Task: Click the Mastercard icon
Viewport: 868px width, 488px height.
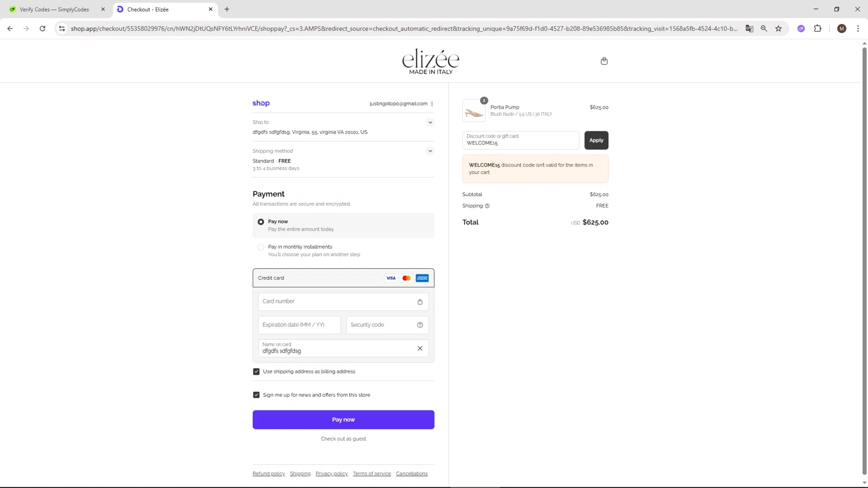Action: 407,278
